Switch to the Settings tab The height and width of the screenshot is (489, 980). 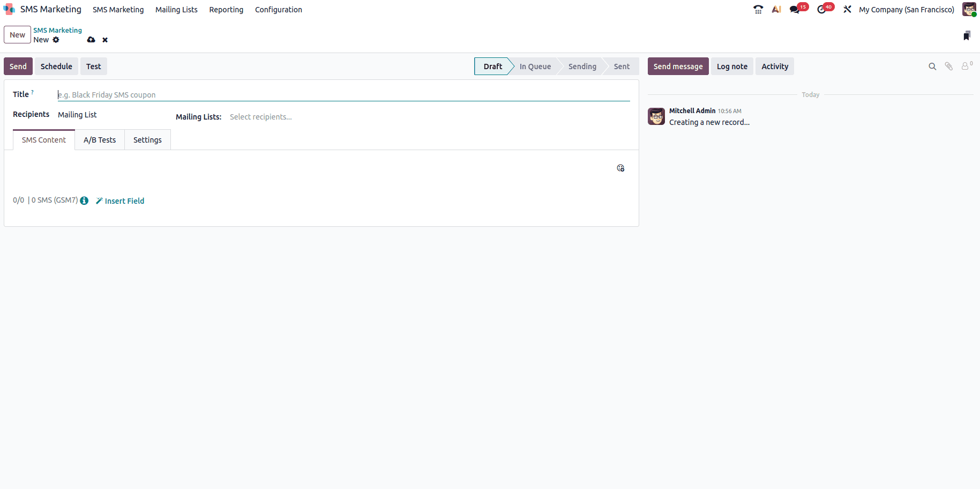(x=147, y=140)
